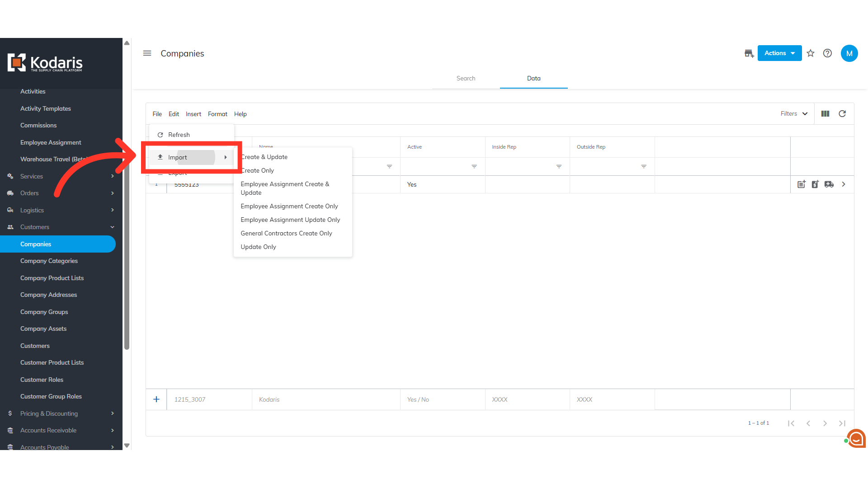Click the user avatar M button
This screenshot has width=868, height=488.
pos(849,53)
